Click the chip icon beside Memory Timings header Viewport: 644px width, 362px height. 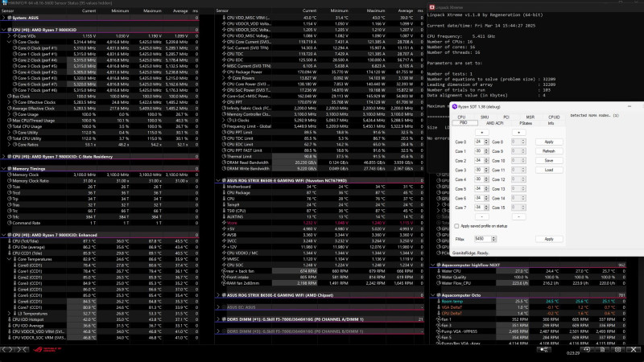pyautogui.click(x=10, y=169)
